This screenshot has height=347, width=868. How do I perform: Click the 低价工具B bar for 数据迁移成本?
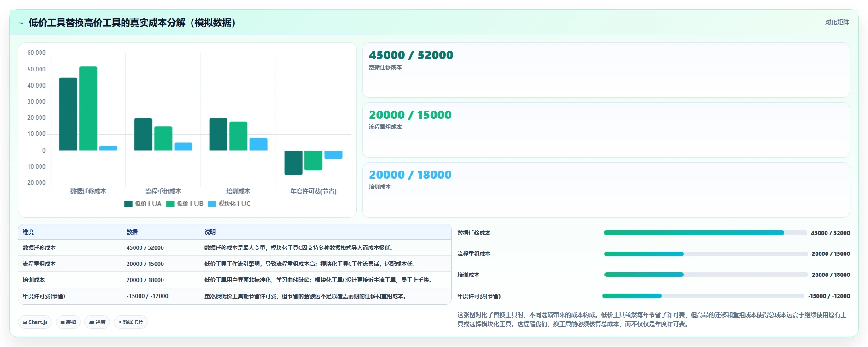[88, 109]
